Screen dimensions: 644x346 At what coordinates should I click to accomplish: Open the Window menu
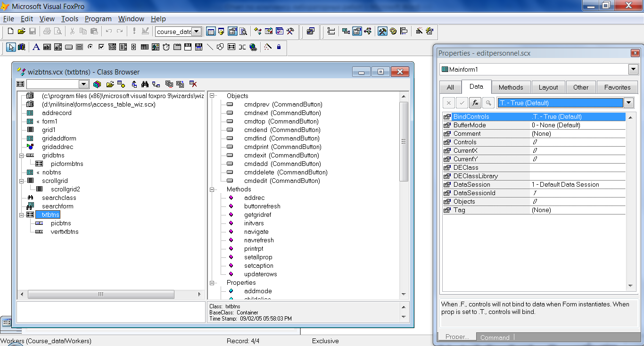(131, 19)
